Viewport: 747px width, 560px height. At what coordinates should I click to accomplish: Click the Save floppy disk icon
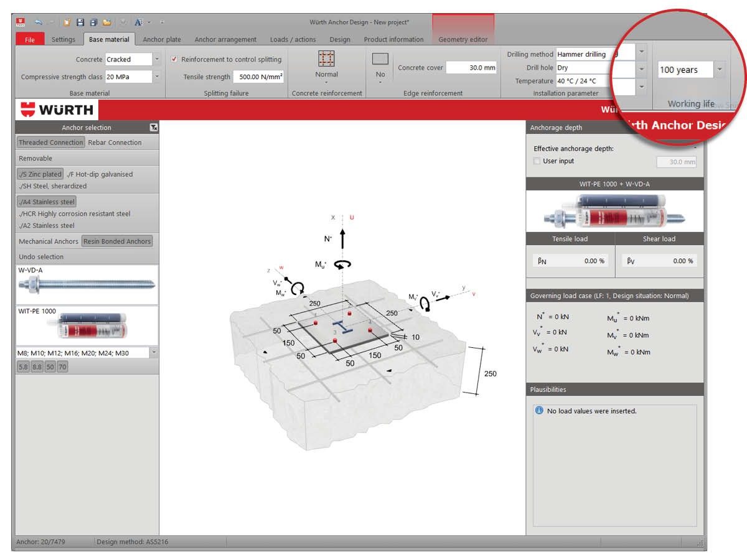[80, 22]
